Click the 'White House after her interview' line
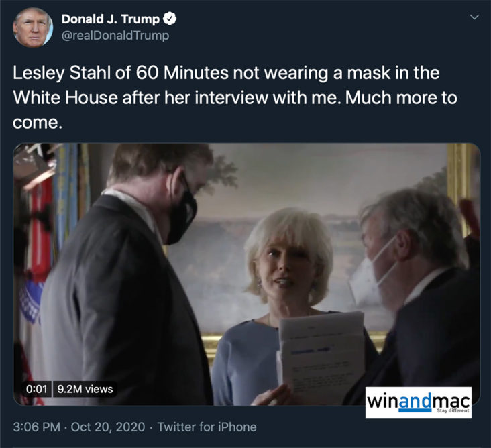 point(235,98)
